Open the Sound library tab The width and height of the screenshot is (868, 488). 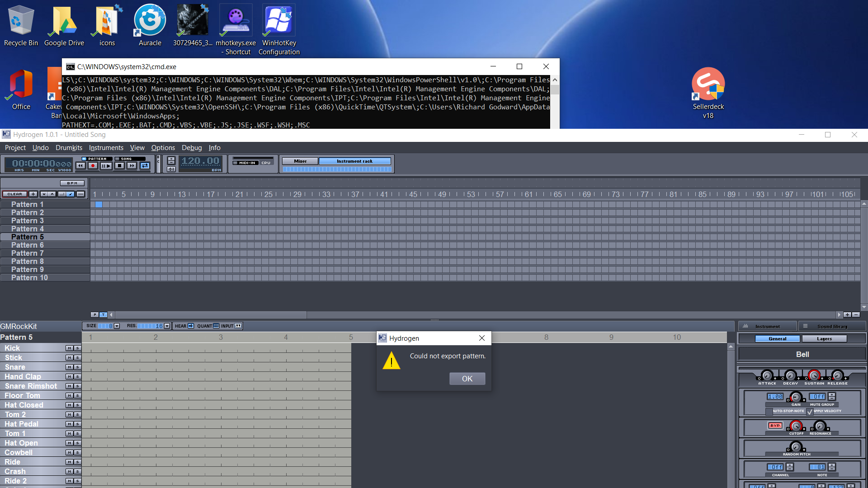tap(832, 326)
